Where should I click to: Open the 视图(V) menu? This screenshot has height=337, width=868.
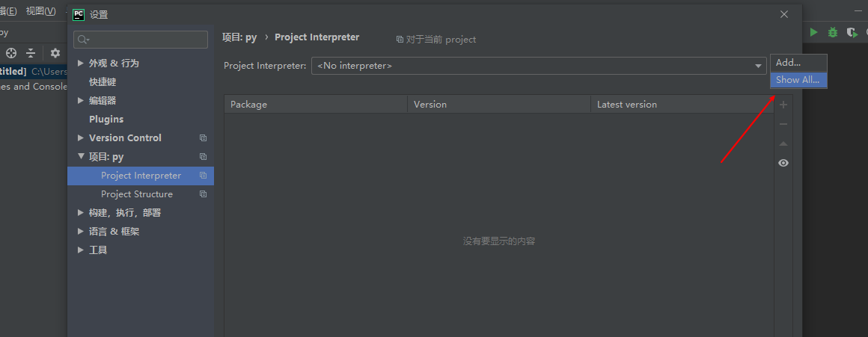40,11
